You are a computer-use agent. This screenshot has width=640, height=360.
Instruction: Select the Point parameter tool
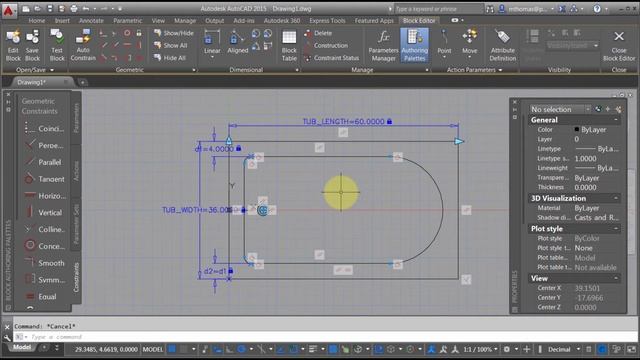coord(444,43)
